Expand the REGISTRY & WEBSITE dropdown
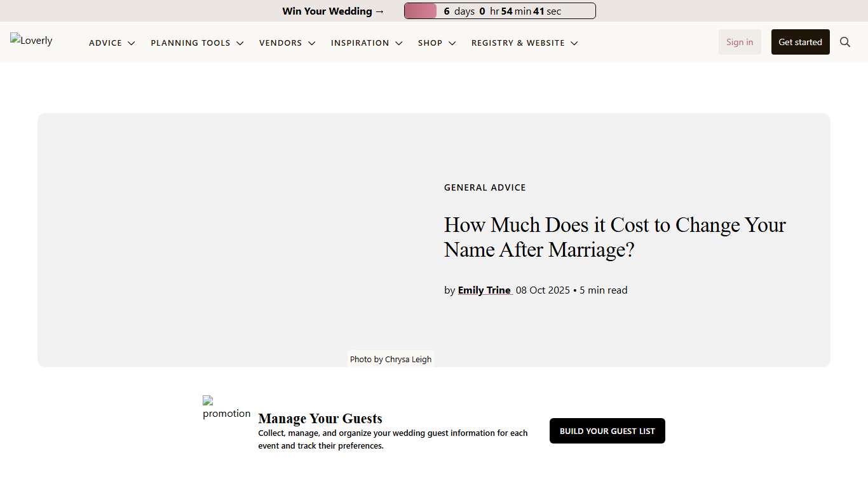 (x=574, y=43)
